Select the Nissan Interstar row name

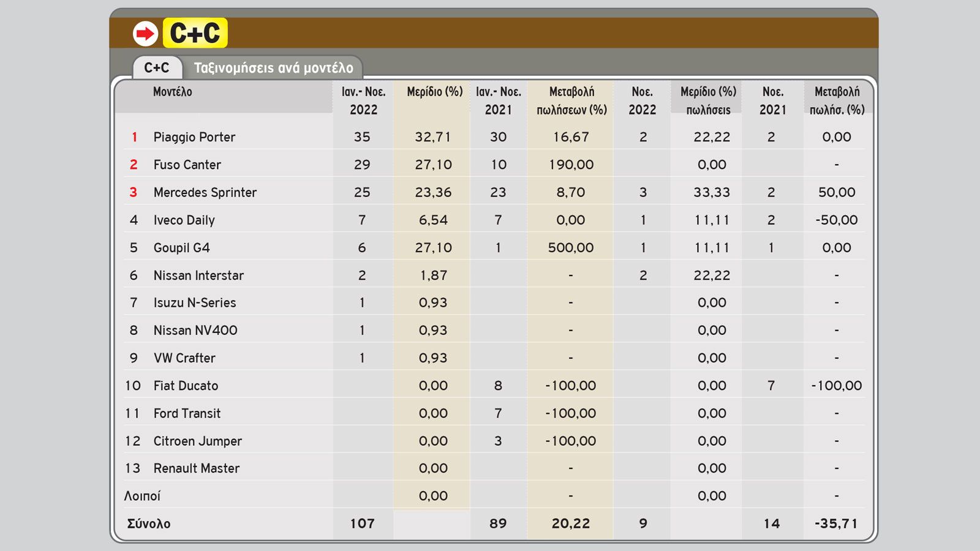[198, 275]
